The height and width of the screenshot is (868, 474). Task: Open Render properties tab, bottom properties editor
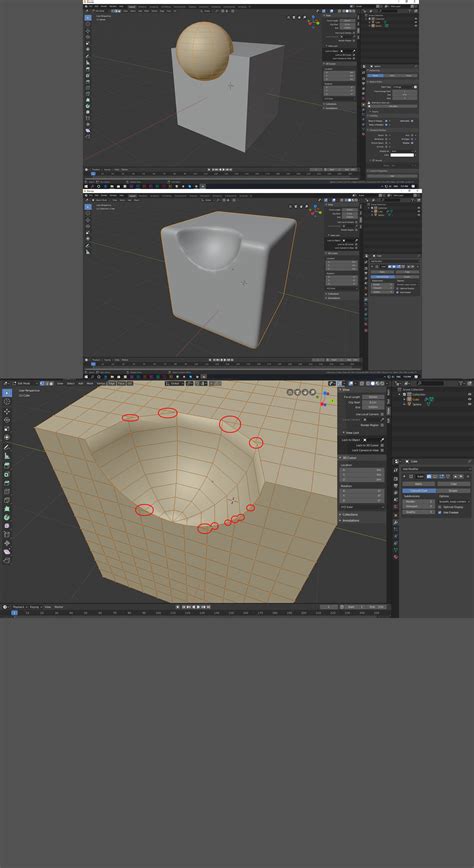click(x=395, y=478)
